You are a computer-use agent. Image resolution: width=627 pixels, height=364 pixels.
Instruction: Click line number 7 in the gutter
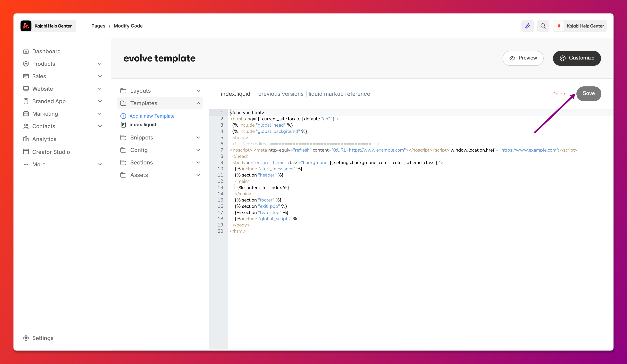pos(222,150)
